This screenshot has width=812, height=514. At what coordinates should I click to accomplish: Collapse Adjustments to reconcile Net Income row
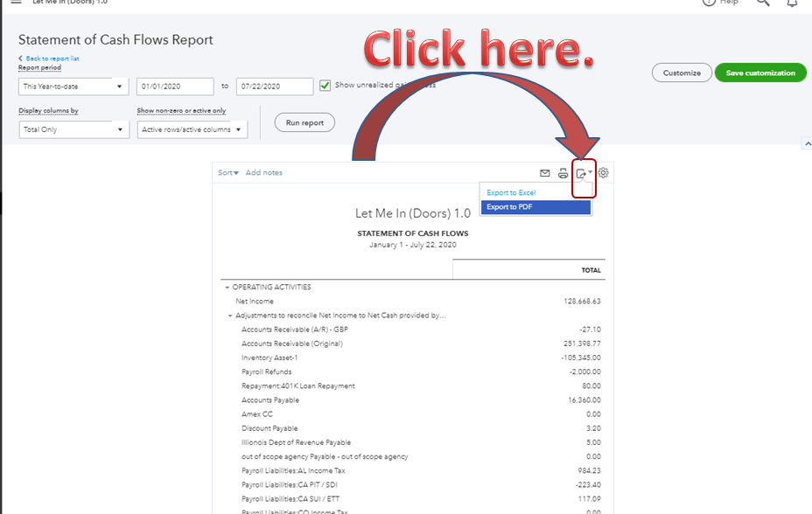230,316
